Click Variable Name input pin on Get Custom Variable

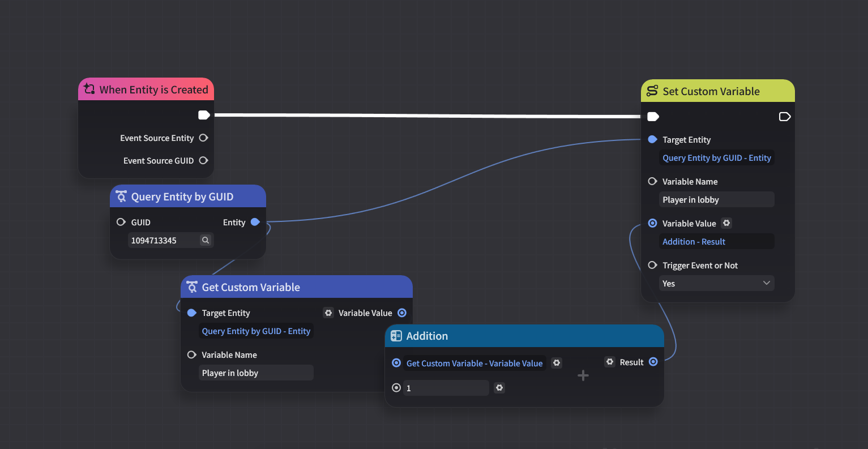click(191, 354)
